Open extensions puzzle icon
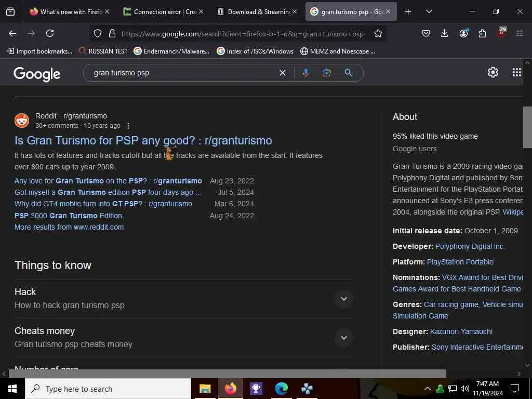Viewport: 532px width, 399px height. (x=482, y=33)
